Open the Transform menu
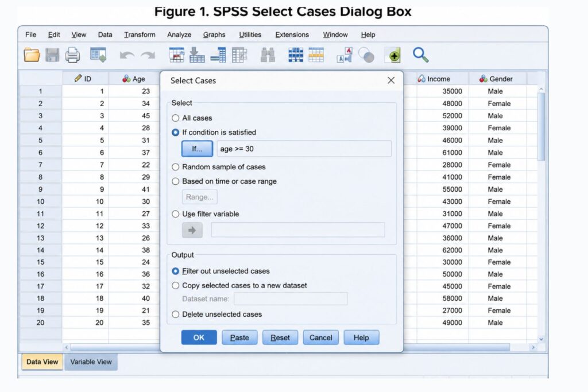 tap(140, 34)
